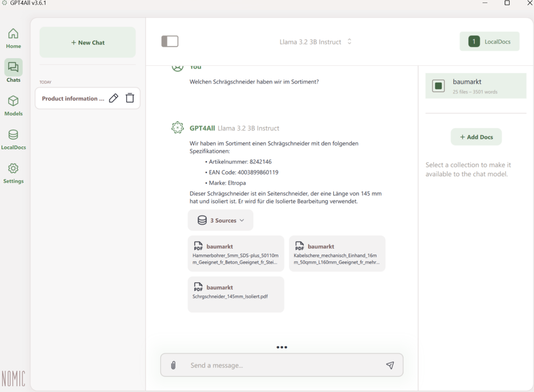Rename the chat with the pencil icon
The width and height of the screenshot is (534, 392).
[x=113, y=98]
